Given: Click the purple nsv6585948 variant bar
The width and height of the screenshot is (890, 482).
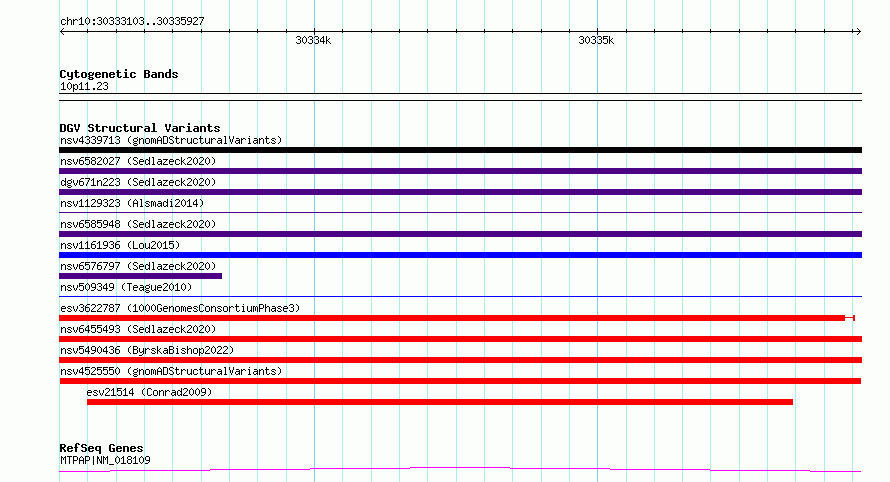Looking at the screenshot, I should [460, 234].
